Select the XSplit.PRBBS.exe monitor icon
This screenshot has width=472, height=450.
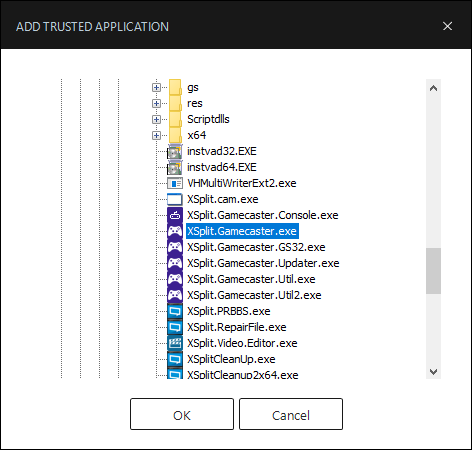pyautogui.click(x=175, y=311)
